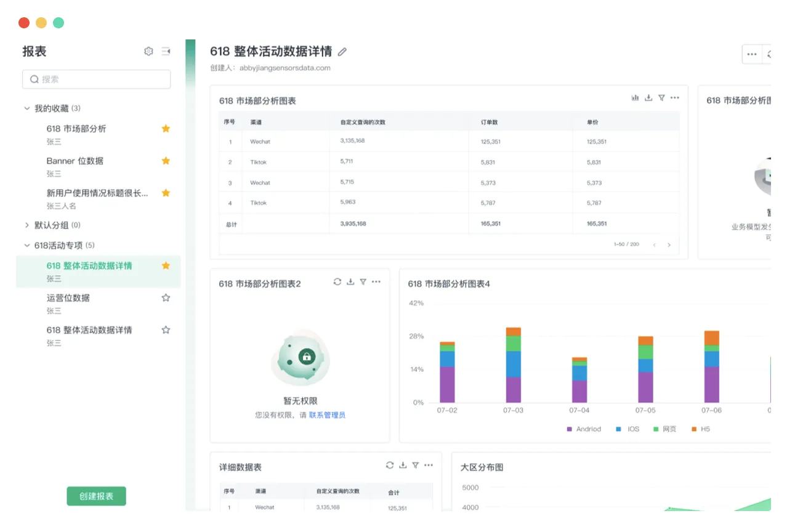Screen dimensions: 787x532
Task: Unstar Banner 位数据 report
Action: pos(166,161)
